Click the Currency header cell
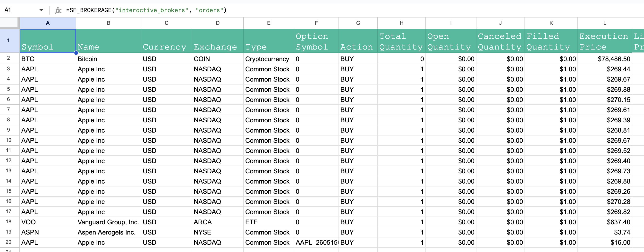 pos(167,41)
